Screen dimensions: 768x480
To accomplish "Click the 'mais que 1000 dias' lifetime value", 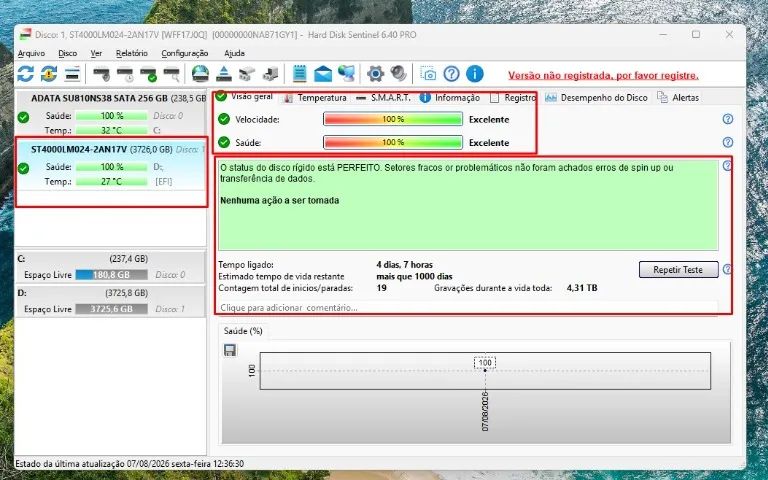I will pyautogui.click(x=414, y=276).
